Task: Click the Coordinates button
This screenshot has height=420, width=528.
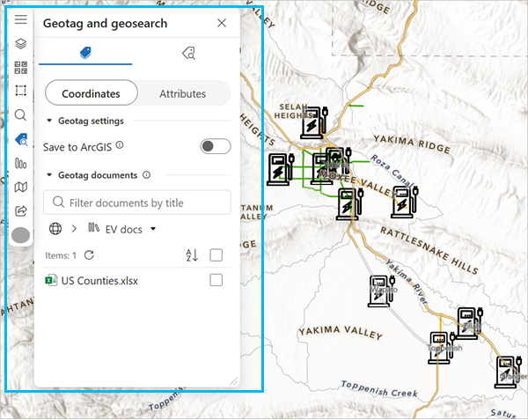Action: (91, 93)
